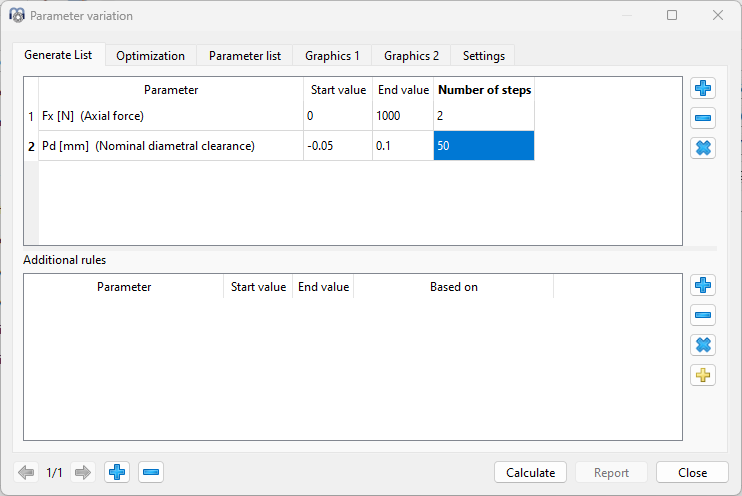Image resolution: width=742 pixels, height=496 pixels.
Task: Remove an additional rule with the lower minus icon
Action: [703, 315]
